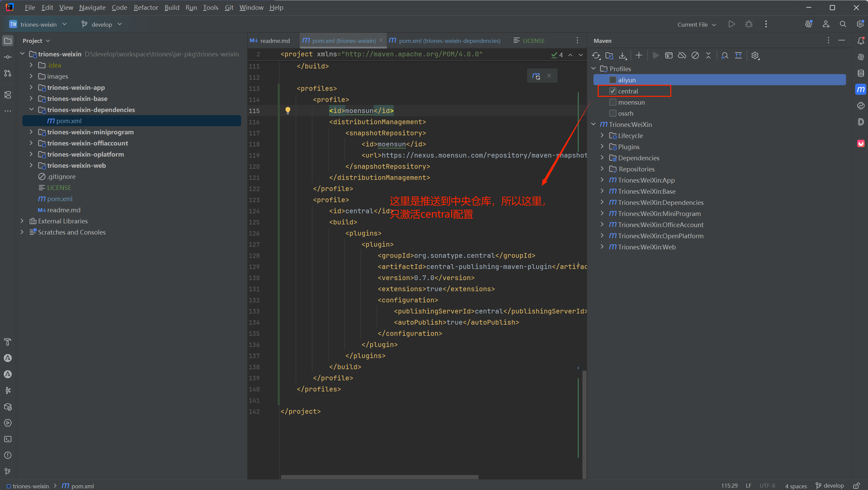The height and width of the screenshot is (490, 868).
Task: Open the Git menu
Action: [229, 7]
